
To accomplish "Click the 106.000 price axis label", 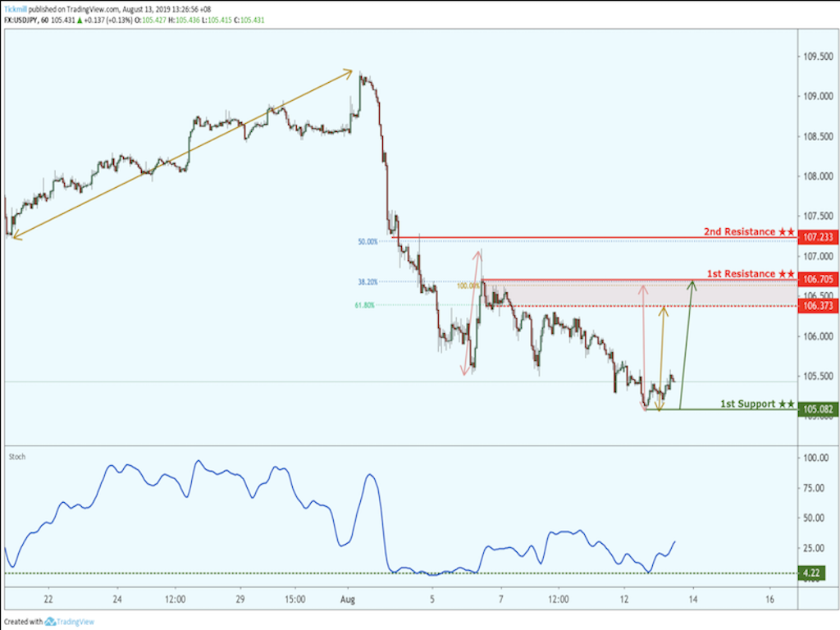I will pos(818,336).
